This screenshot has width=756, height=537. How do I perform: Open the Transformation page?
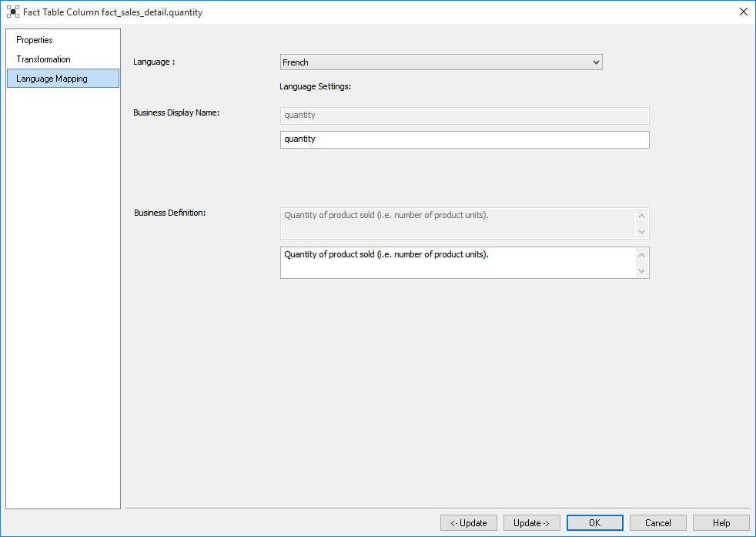(x=43, y=59)
